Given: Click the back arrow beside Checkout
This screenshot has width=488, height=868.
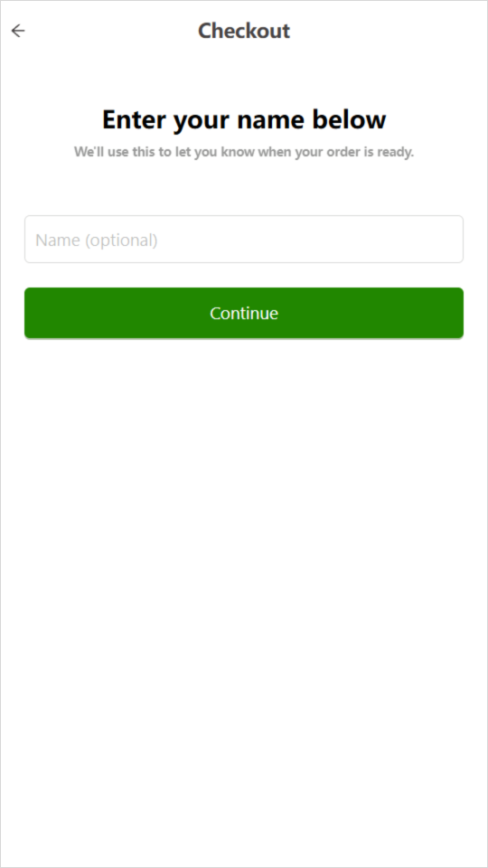Looking at the screenshot, I should coord(18,31).
